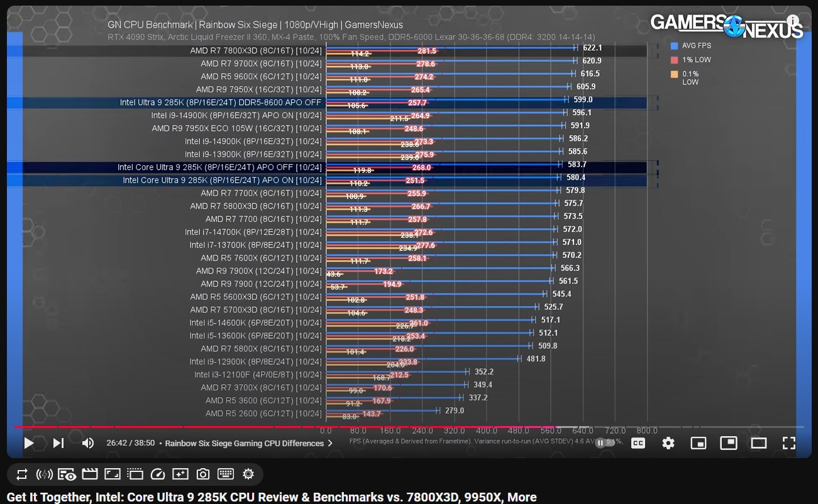Click the AMD R5 7600X row label
This screenshot has height=504, width=818.
(261, 258)
